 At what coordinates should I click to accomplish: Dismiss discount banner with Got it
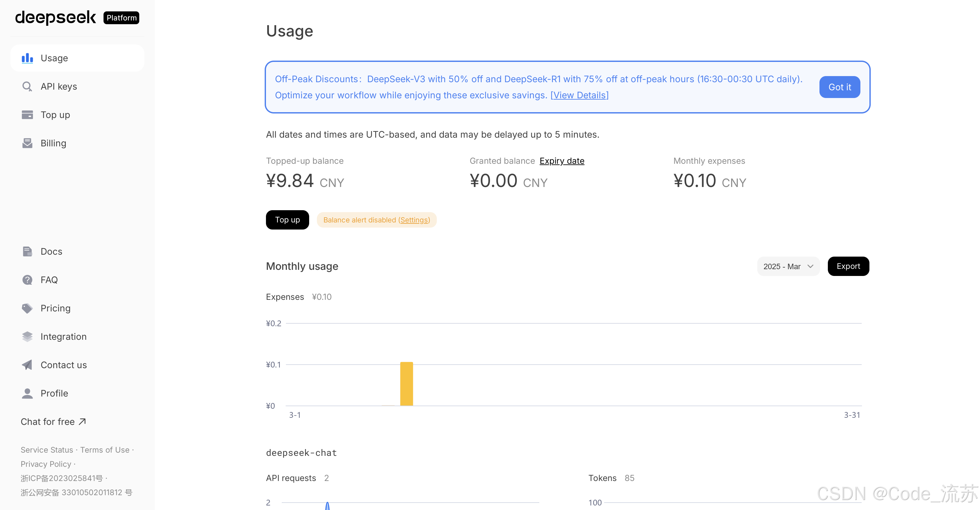click(839, 87)
